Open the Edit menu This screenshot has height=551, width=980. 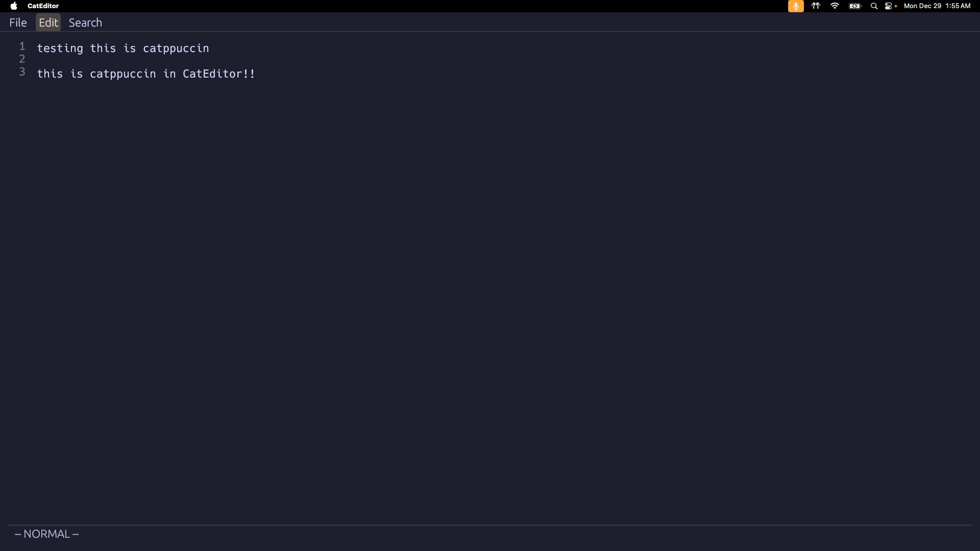coord(48,22)
